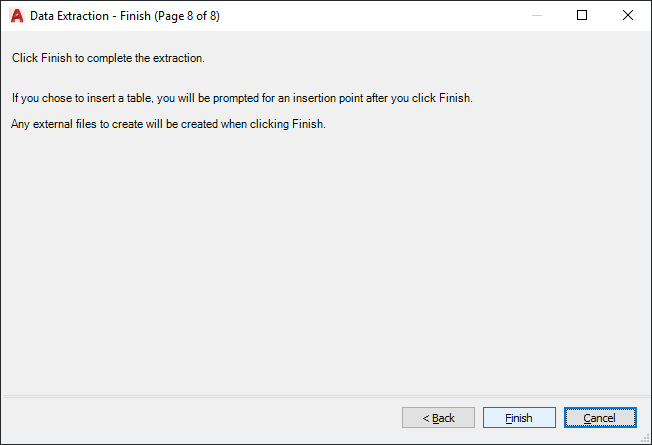Viewport: 652px width, 445px height.
Task: Maximize the Data Extraction window
Action: pos(582,15)
